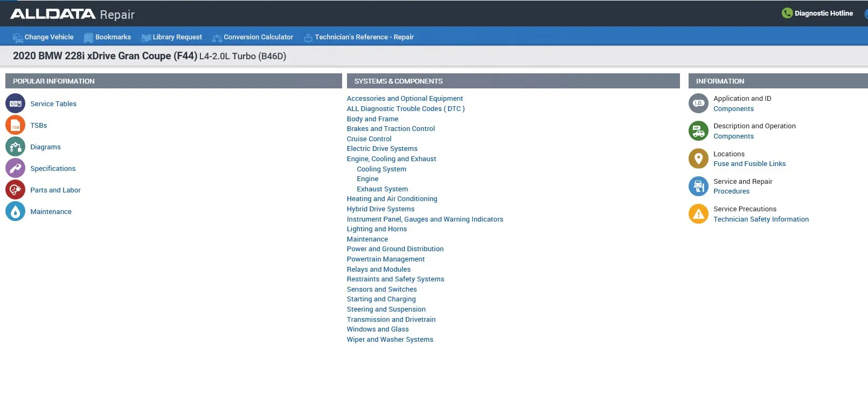Select Engine sub-item
868x400 pixels.
tap(367, 179)
